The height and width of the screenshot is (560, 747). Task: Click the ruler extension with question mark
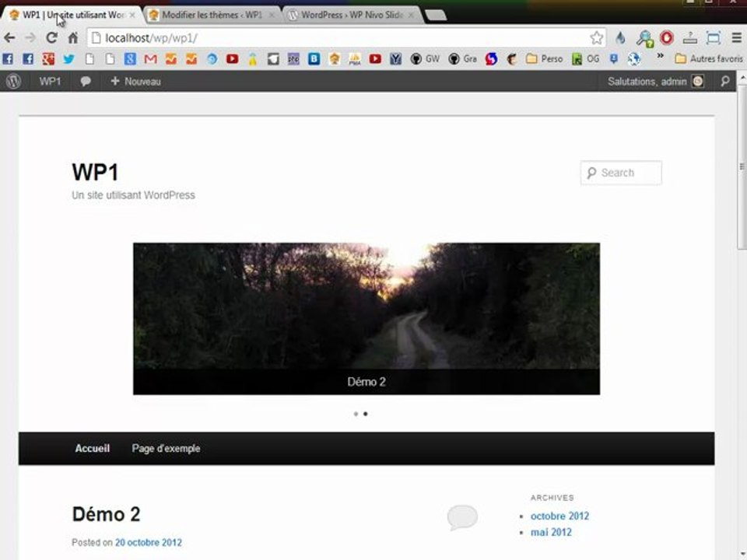click(x=690, y=37)
